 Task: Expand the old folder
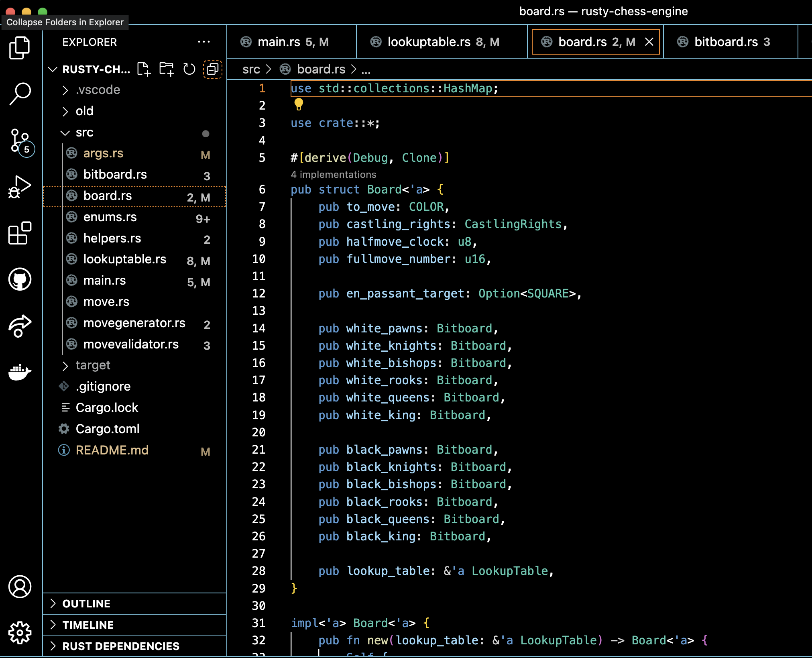coord(84,111)
